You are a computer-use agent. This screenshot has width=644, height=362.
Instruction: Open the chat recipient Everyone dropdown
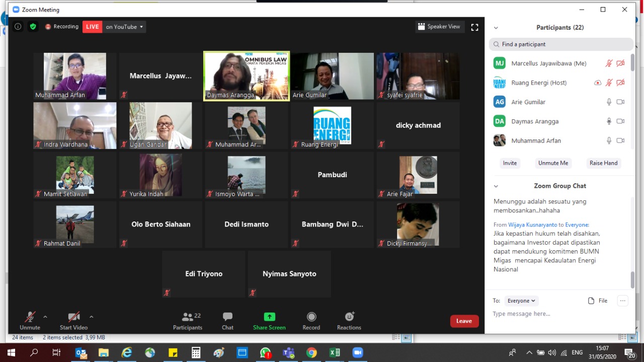point(521,301)
